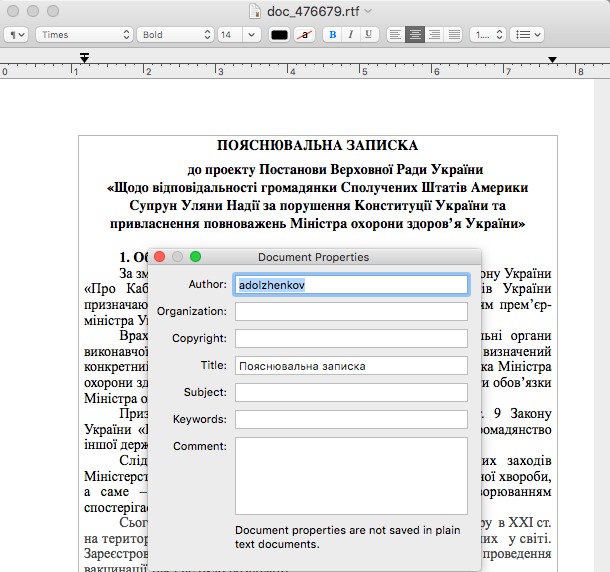610x572 pixels.
Task: Close the Document Properties panel
Action: coord(159,257)
